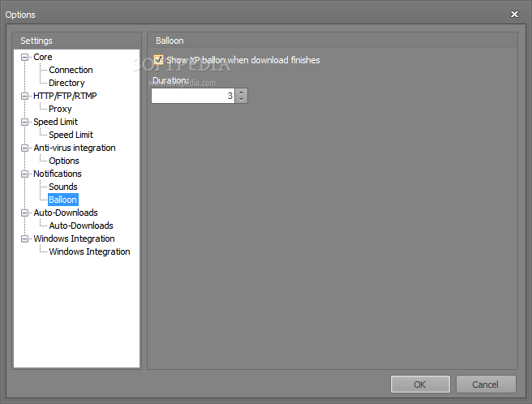Uncheck Show XP ballon when download finishes
532x404 pixels.
point(158,60)
